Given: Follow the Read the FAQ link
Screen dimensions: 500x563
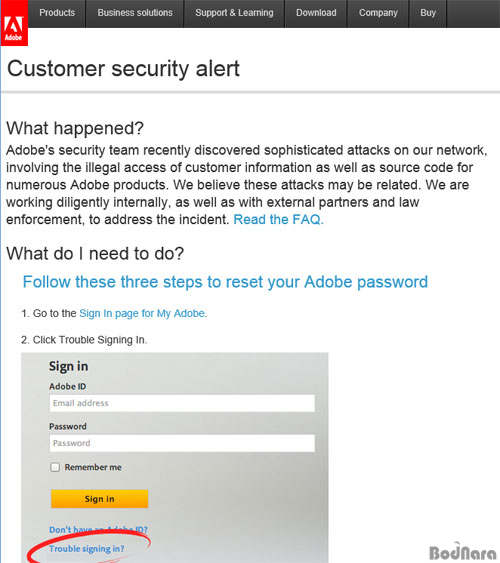Looking at the screenshot, I should coord(279,219).
